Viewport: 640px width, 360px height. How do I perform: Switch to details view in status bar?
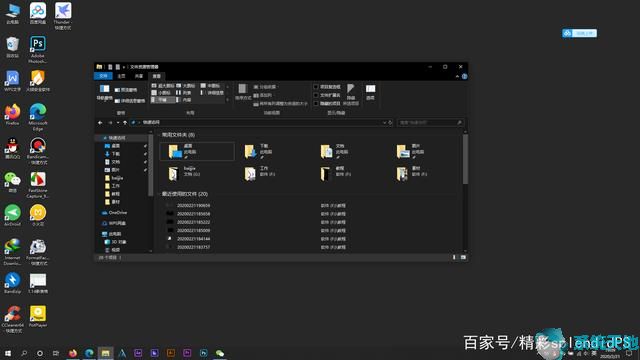[454, 258]
